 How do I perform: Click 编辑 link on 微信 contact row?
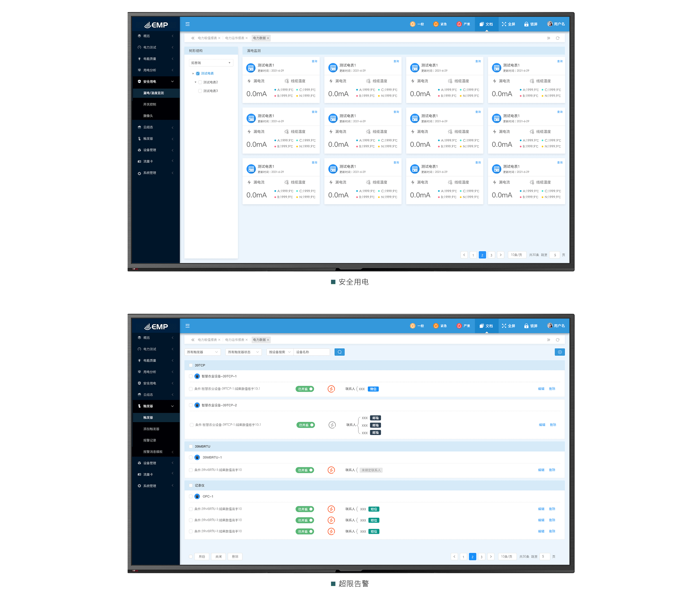(x=541, y=389)
